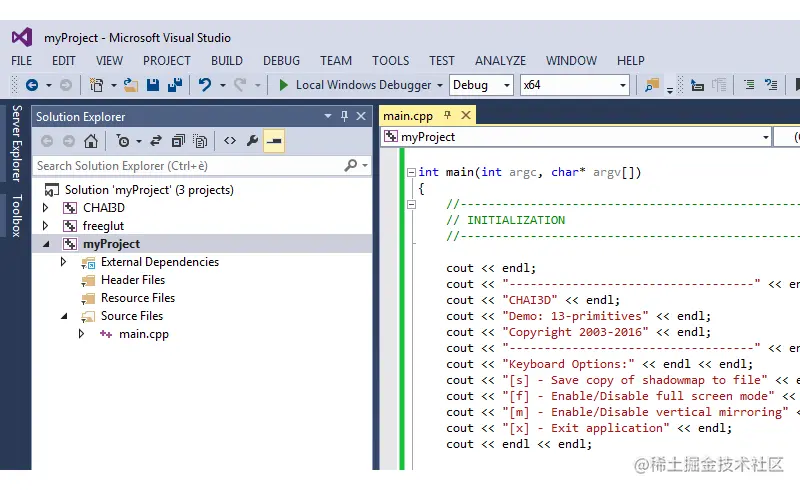The width and height of the screenshot is (800, 490).
Task: Open the BUILD menu
Action: pos(227,61)
